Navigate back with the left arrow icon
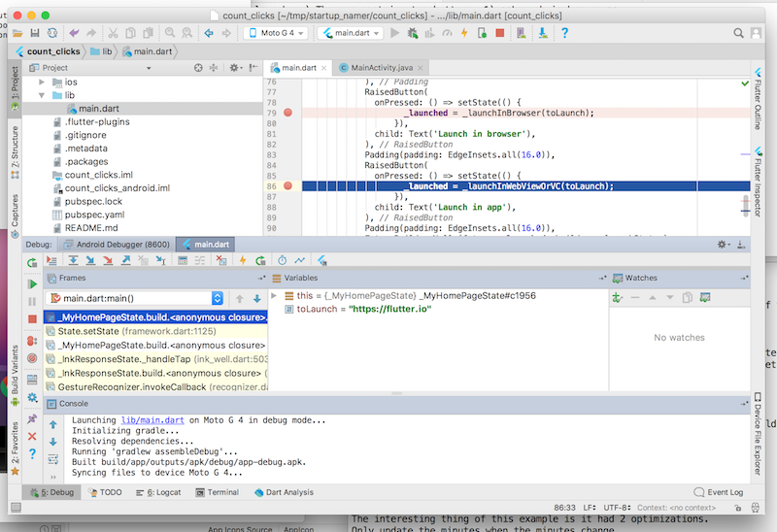Viewport: 777px width, 532px height. pyautogui.click(x=209, y=33)
